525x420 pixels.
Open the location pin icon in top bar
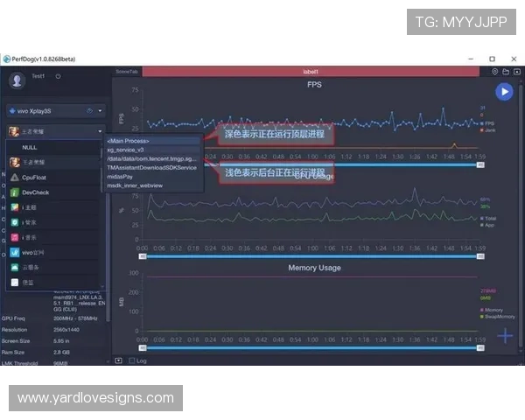(494, 71)
